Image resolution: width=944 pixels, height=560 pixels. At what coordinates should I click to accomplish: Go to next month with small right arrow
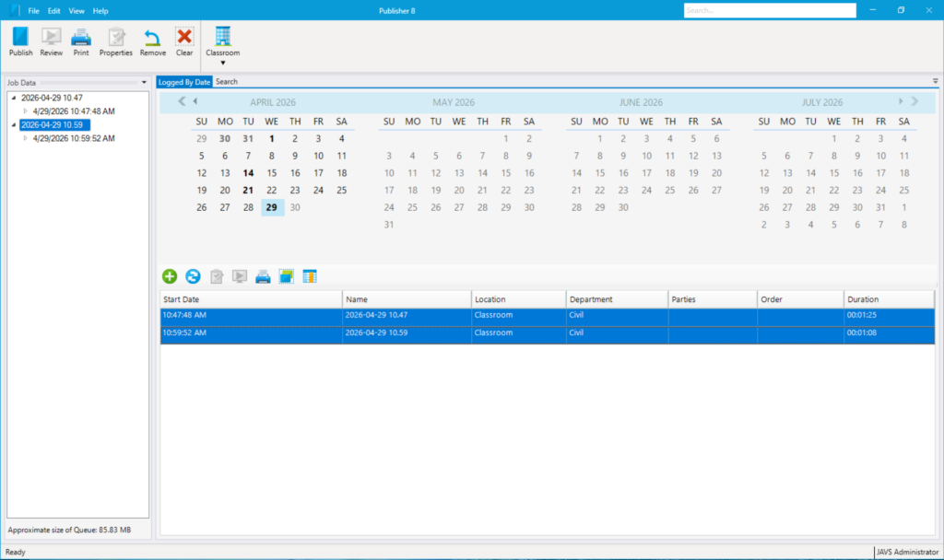[901, 101]
